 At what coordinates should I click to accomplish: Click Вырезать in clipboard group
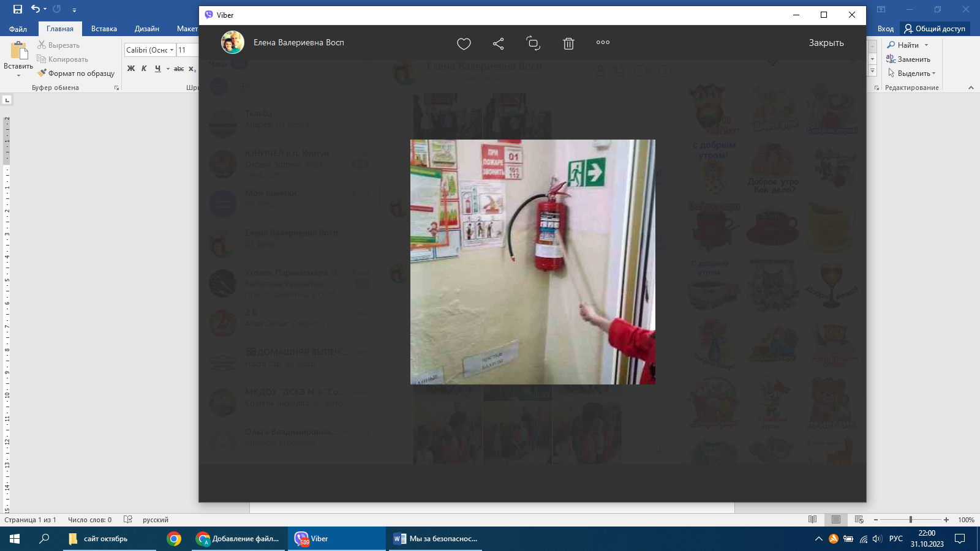click(x=58, y=45)
